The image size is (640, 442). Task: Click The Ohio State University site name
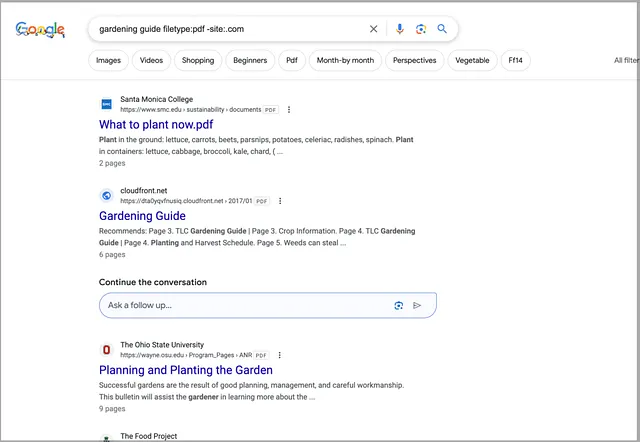[x=162, y=345]
